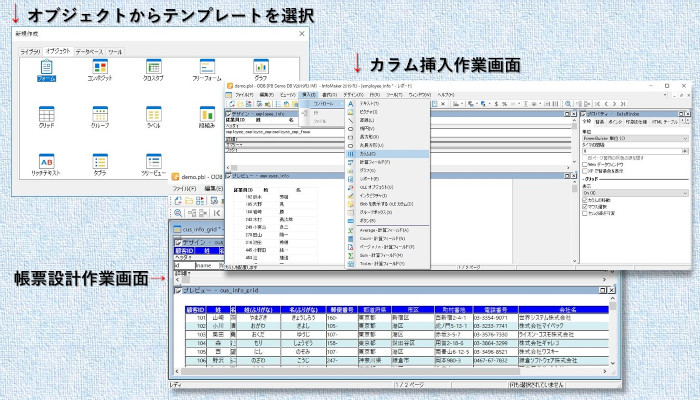Pick the クロスタブ template icon
The height and width of the screenshot is (400, 700).
click(153, 67)
